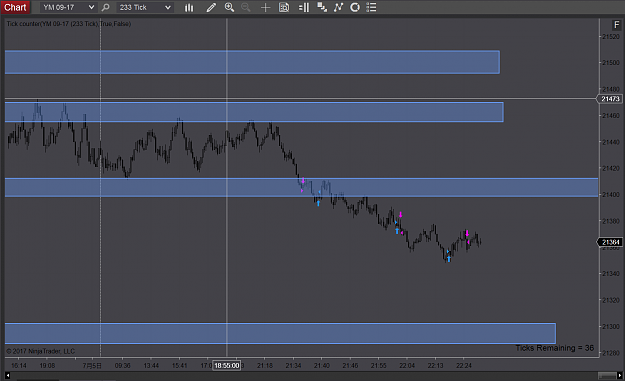This screenshot has height=381, width=625.
Task: Open the properties list icon
Action: [371, 7]
